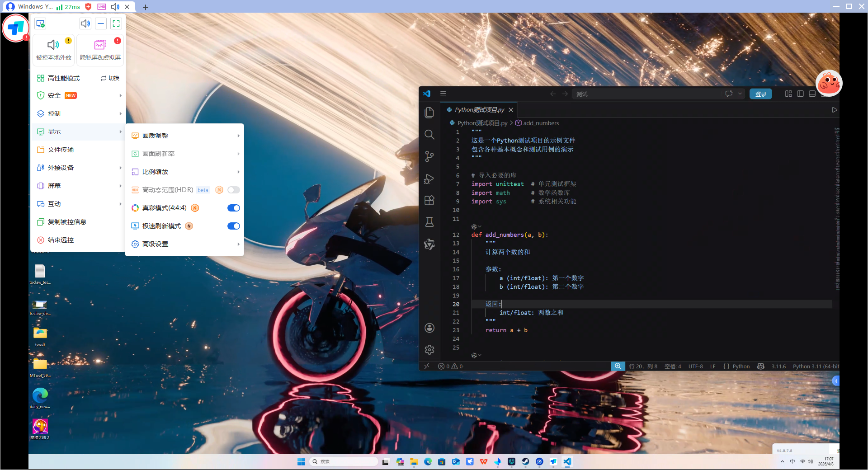Select 结束远控 to end remote session
868x470 pixels.
[79, 240]
